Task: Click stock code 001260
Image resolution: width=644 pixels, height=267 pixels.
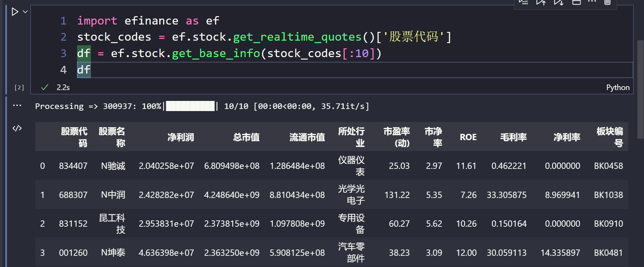Action: coord(73,253)
